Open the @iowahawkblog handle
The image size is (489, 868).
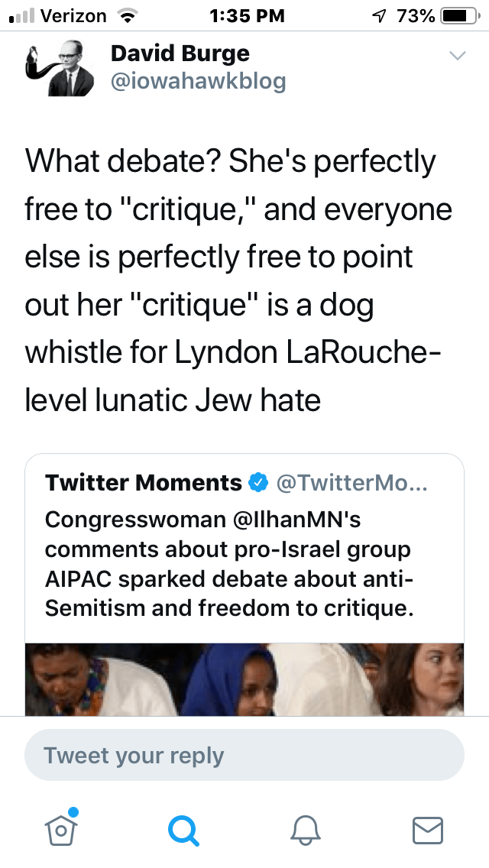click(x=198, y=82)
